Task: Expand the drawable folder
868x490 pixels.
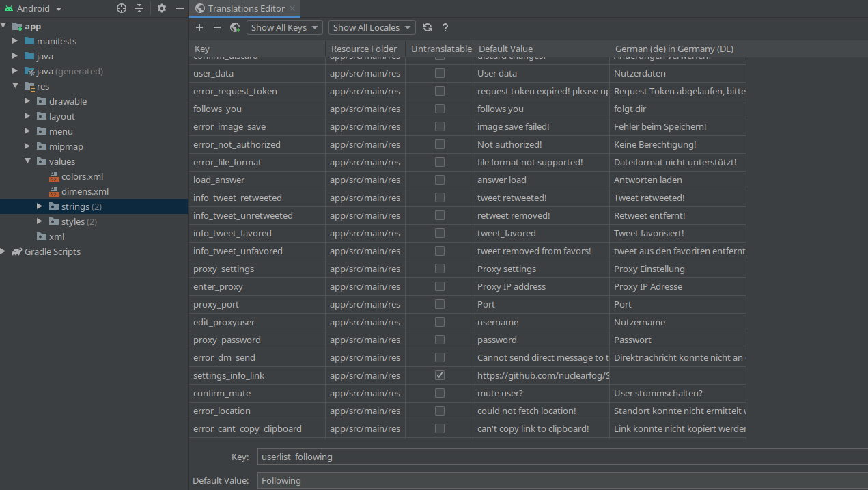Action: tap(28, 101)
